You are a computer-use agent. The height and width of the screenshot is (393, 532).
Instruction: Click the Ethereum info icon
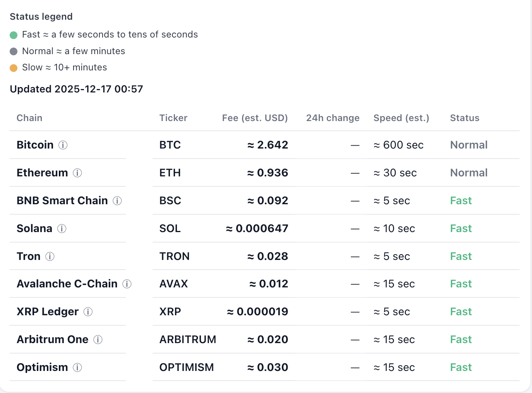(78, 173)
